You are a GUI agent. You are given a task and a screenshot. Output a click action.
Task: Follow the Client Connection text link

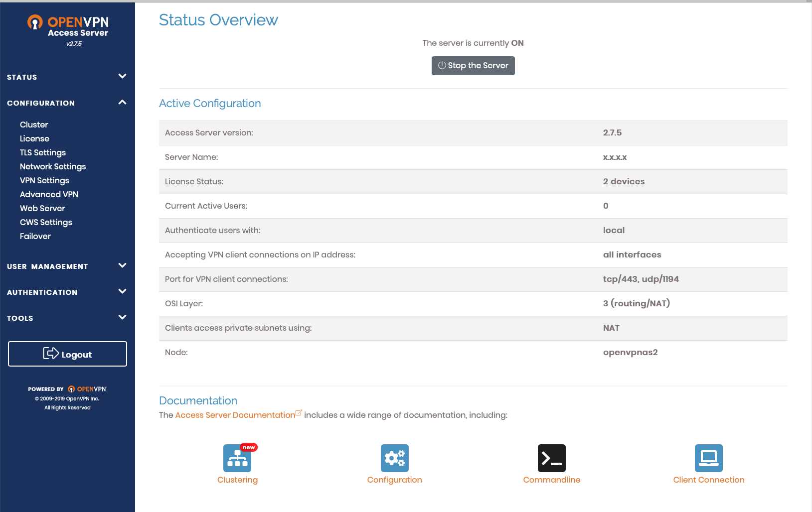tap(709, 480)
